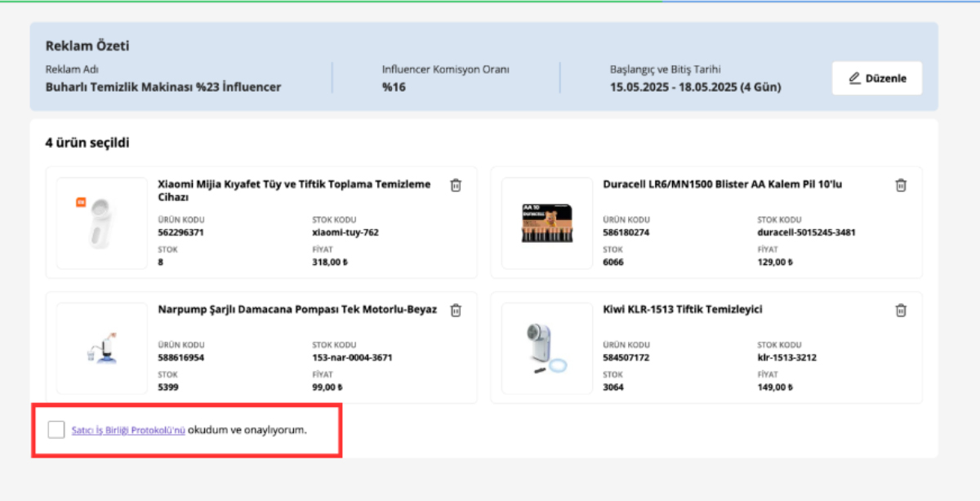
Task: Check the Satıcı İş Birliği Protokolü approval checkbox
Action: tap(56, 429)
